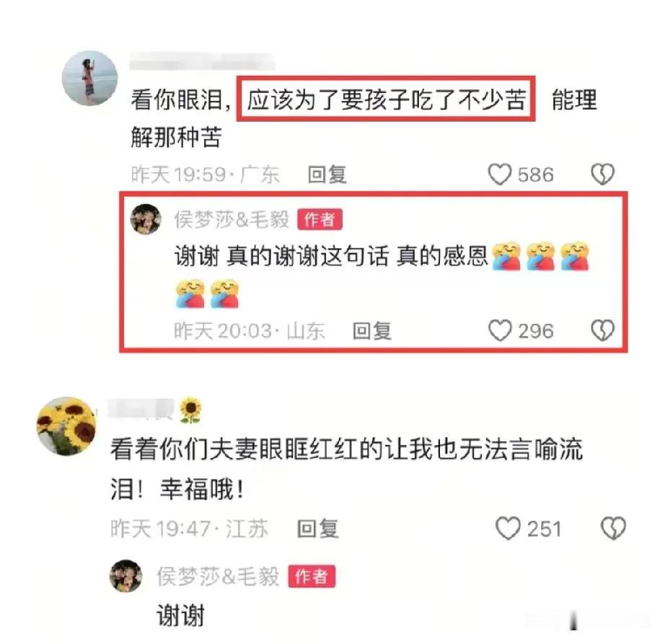
Task: Dislike the Guangdong comment with broken heart
Action: pos(603,175)
